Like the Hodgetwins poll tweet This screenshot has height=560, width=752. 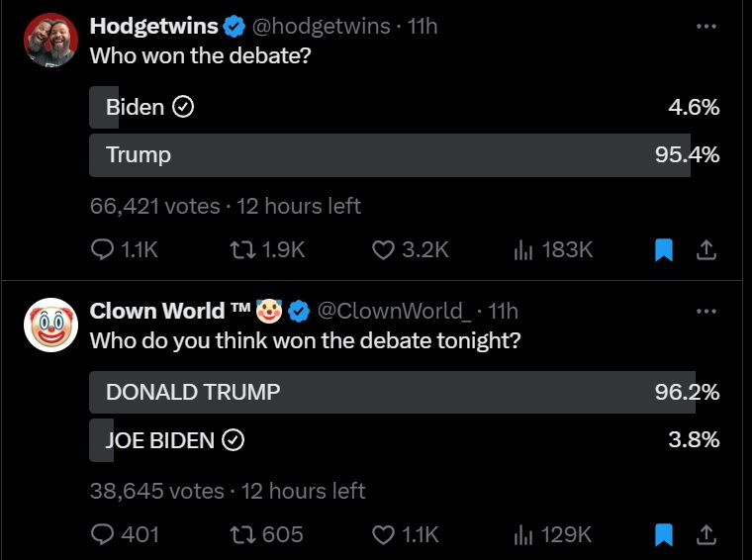[x=384, y=250]
